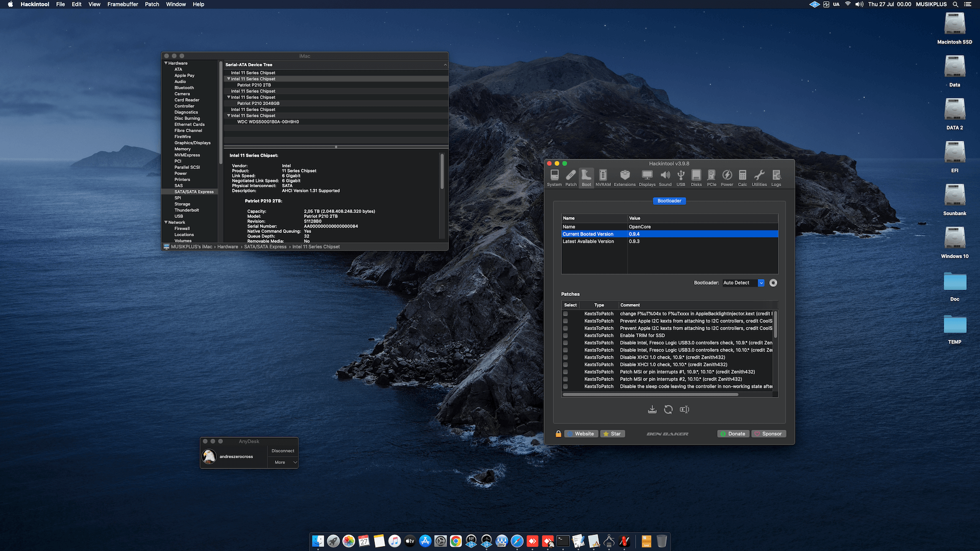Image resolution: width=980 pixels, height=551 pixels.
Task: Open the Patch tab in Hackintool
Action: coord(571,178)
